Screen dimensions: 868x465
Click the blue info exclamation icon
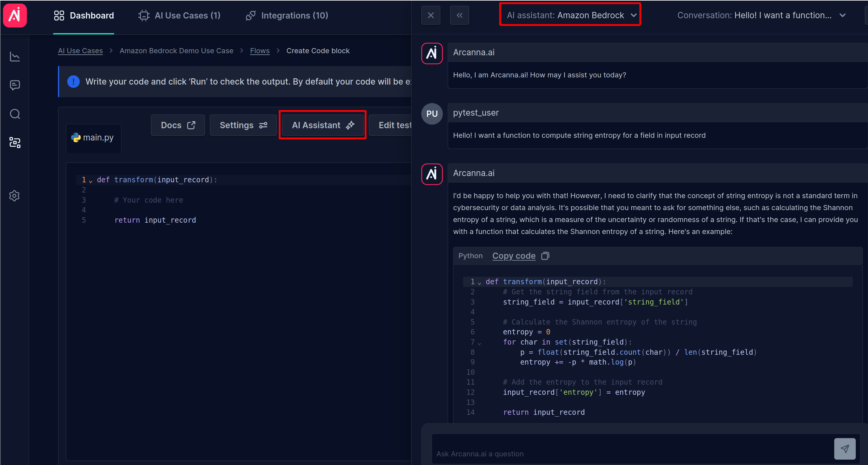coord(74,82)
